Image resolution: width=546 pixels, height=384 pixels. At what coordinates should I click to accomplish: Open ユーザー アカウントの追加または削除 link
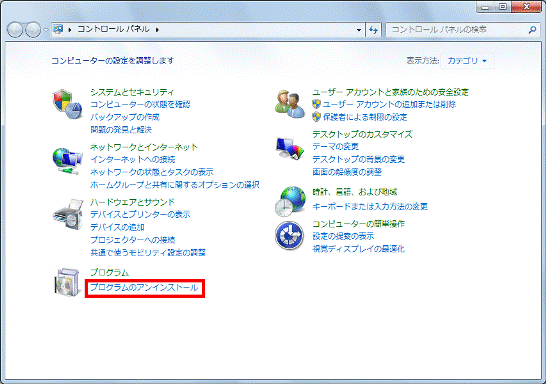click(x=389, y=104)
